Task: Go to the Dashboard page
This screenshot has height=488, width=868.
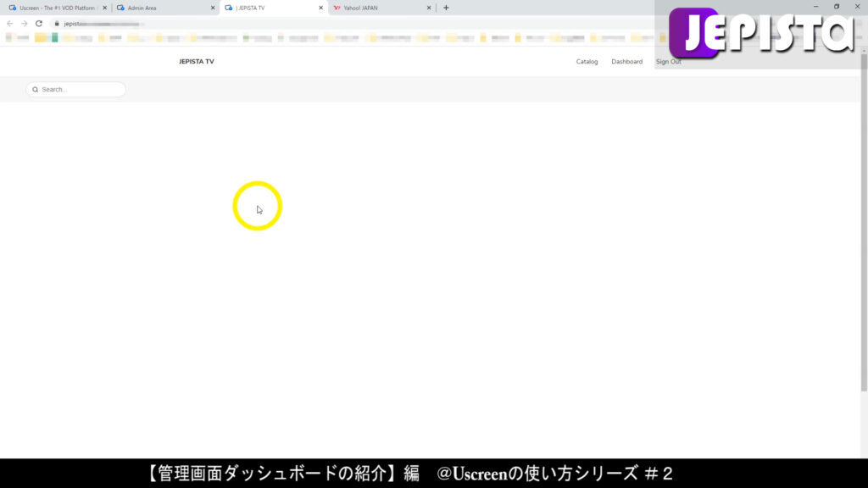Action: (x=626, y=61)
